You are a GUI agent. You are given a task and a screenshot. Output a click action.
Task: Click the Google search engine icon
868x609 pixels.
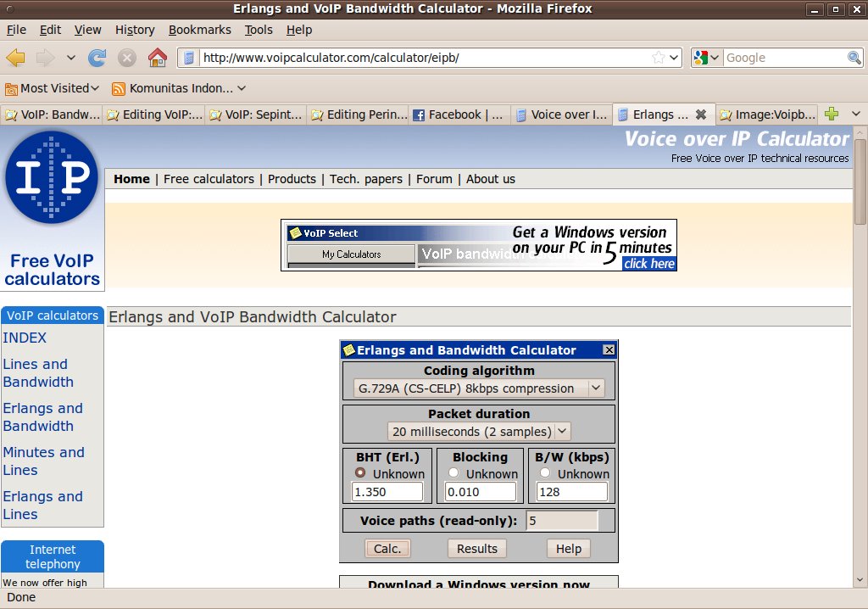(x=701, y=58)
